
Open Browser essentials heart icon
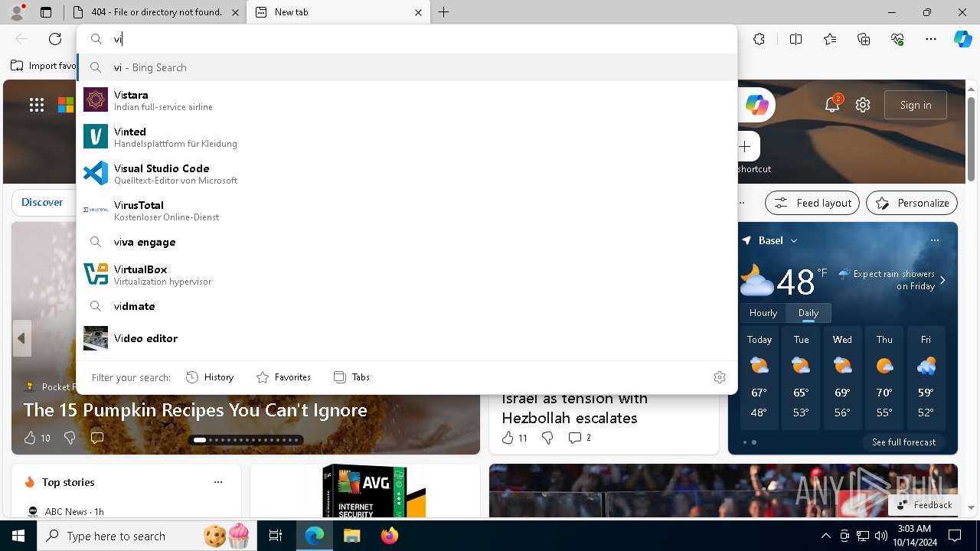(897, 39)
